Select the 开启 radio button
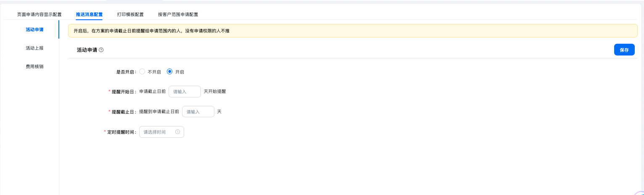The width and height of the screenshot is (644, 195). 170,72
